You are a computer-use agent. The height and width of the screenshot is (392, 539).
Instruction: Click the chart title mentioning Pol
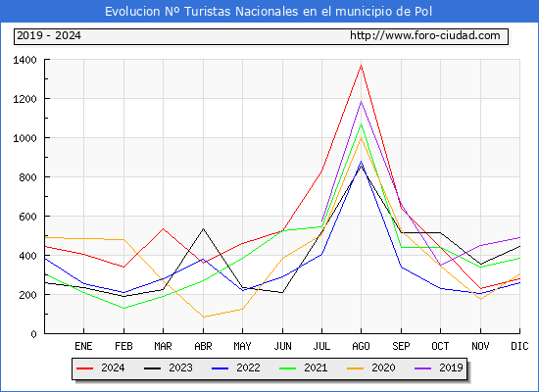coord(269,12)
